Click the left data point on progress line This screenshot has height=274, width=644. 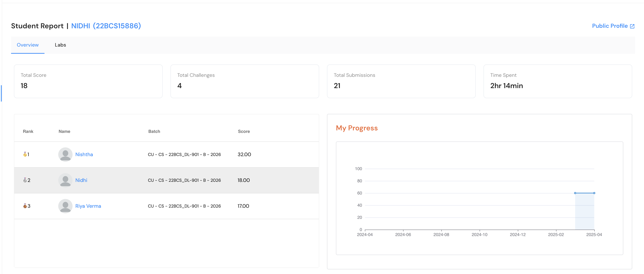point(575,193)
